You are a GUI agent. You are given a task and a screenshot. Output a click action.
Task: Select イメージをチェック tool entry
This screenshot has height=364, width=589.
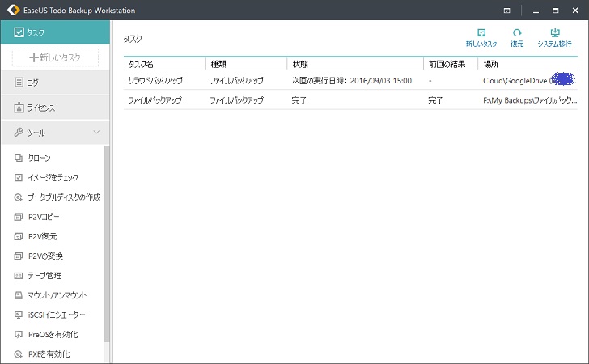pyautogui.click(x=53, y=177)
